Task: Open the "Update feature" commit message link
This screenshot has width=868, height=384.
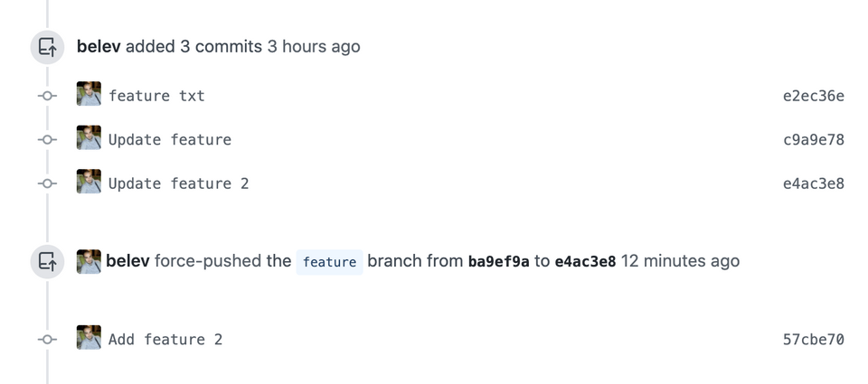Action: pos(170,140)
